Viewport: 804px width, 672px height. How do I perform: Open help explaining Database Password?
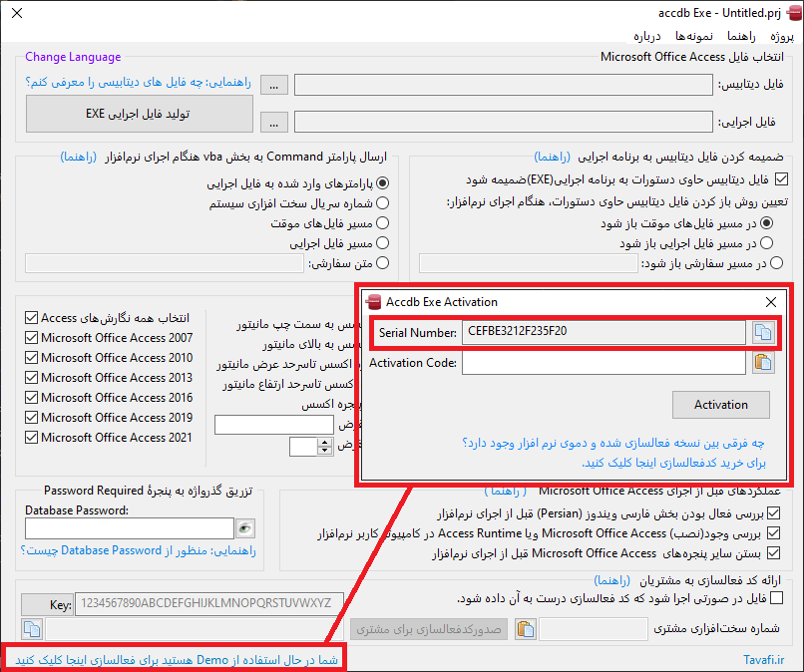click(x=139, y=551)
